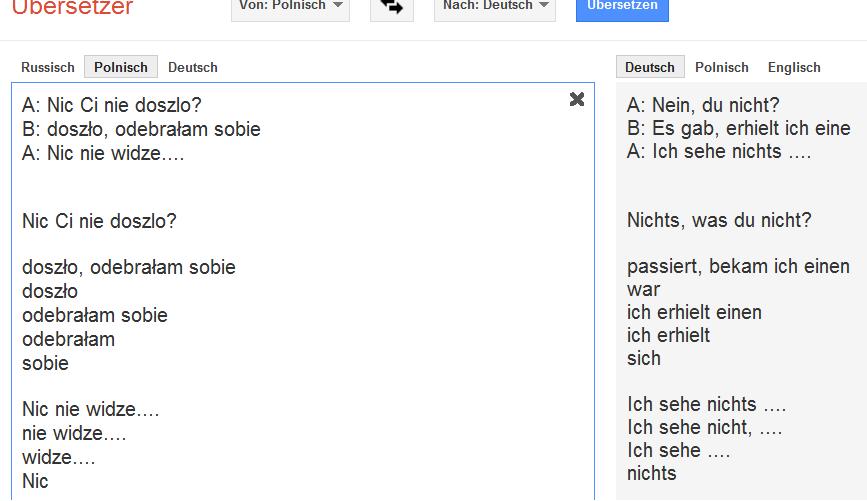This screenshot has height=501, width=867.
Task: Clear the source text with X icon
Action: [577, 99]
